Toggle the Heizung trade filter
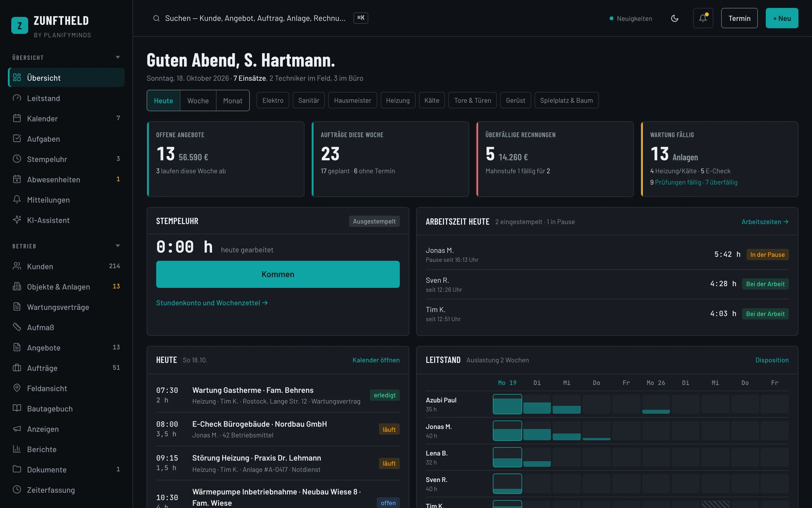The image size is (812, 508). coord(398,100)
